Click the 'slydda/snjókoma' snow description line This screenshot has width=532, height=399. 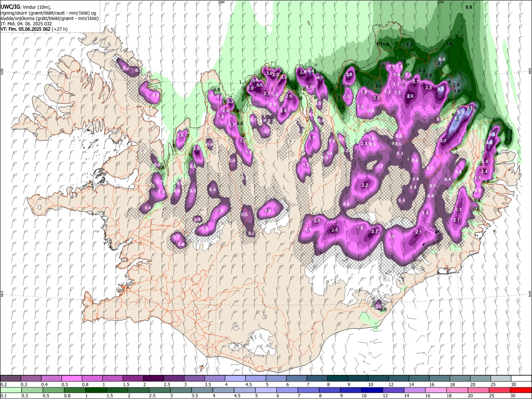[49, 18]
